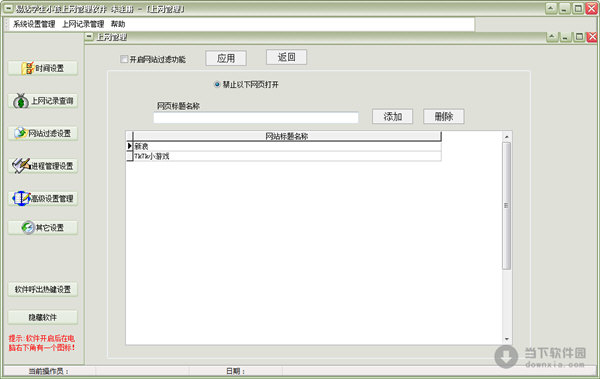The height and width of the screenshot is (379, 600).
Task: Minimize the inner 上网管理 window
Action: [x=565, y=37]
